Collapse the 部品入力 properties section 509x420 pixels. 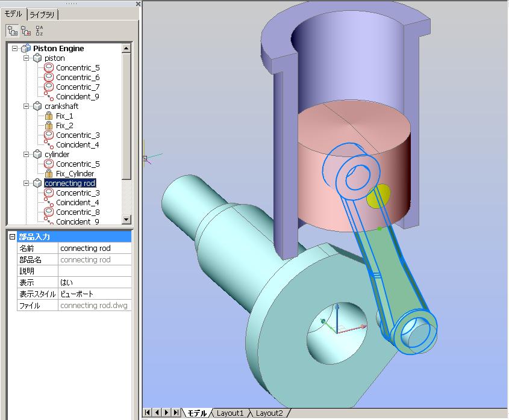(x=12, y=236)
